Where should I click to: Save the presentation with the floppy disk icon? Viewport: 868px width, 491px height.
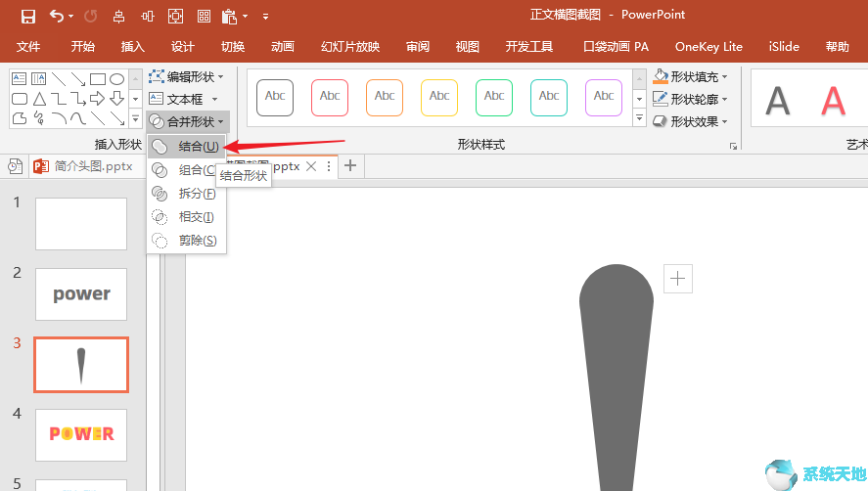pos(27,17)
